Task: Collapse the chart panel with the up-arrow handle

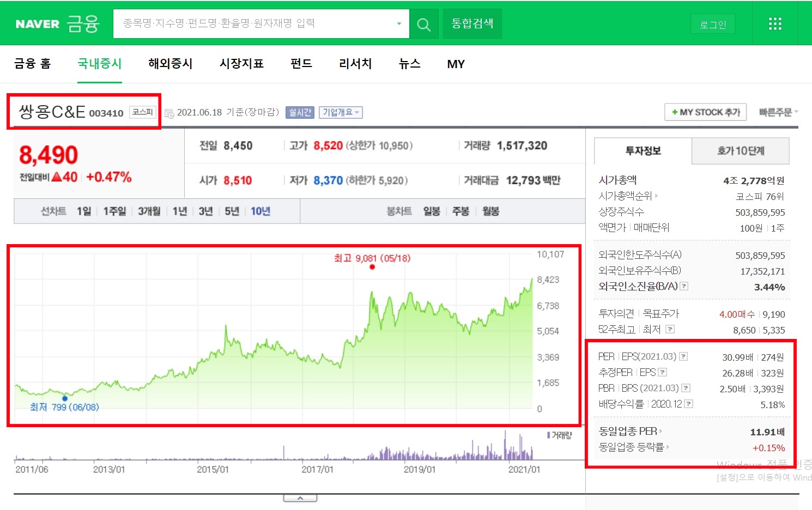Action: (x=300, y=498)
